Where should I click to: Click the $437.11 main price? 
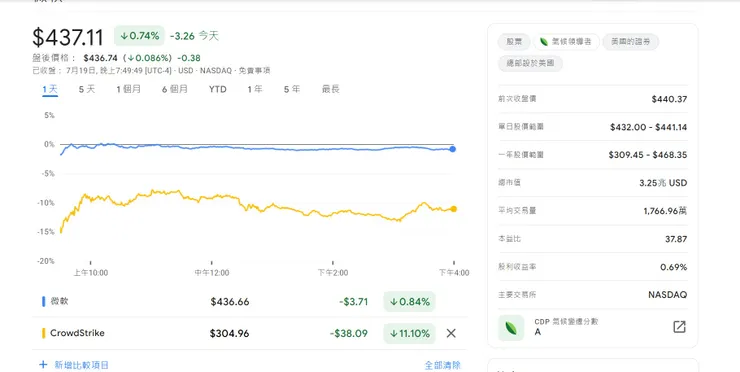67,37
